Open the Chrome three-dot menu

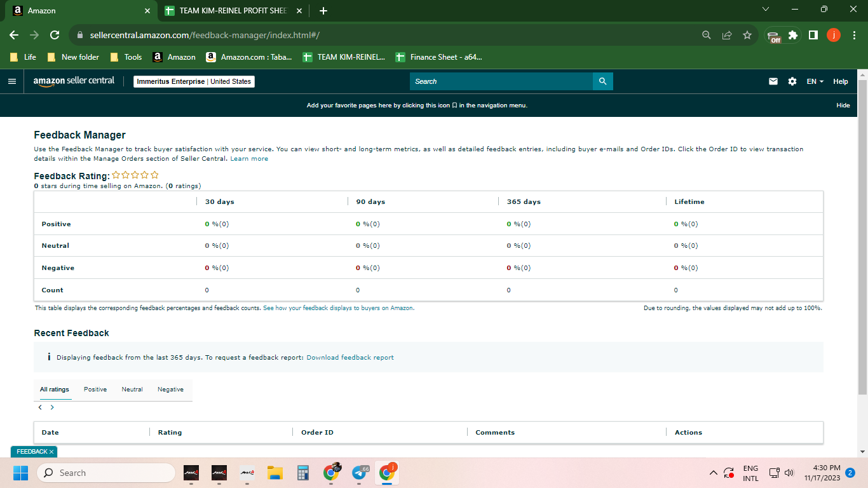pyautogui.click(x=853, y=35)
